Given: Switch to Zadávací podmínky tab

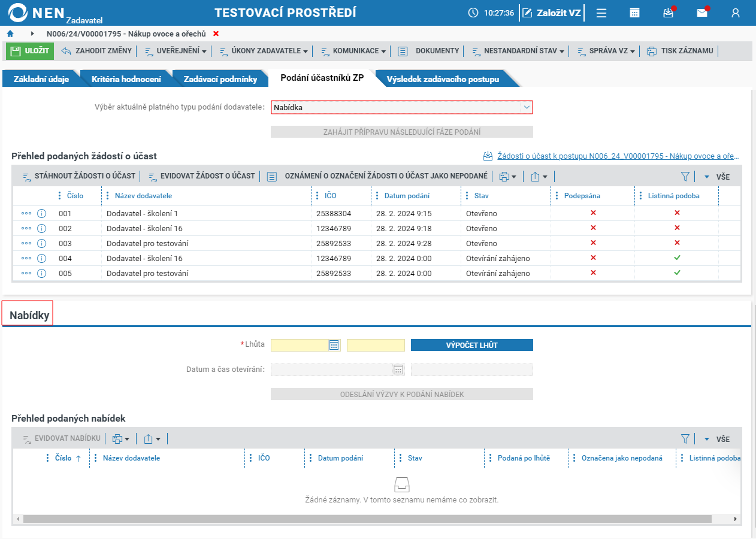Looking at the screenshot, I should 220,79.
